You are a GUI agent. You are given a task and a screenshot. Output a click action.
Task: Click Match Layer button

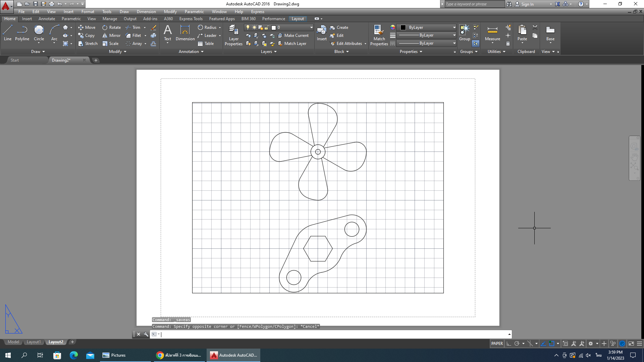click(292, 44)
